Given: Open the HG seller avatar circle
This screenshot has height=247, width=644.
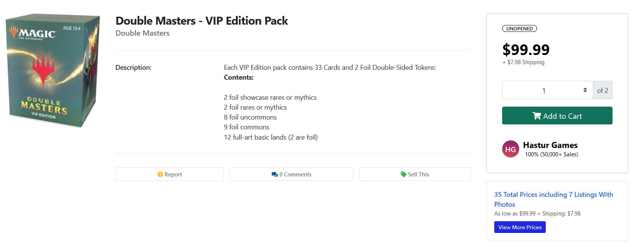Looking at the screenshot, I should [510, 149].
